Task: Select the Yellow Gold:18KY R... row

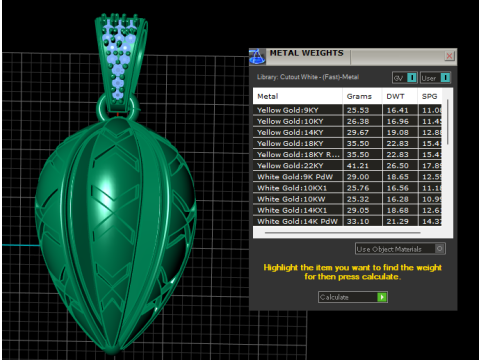Action: (x=347, y=155)
